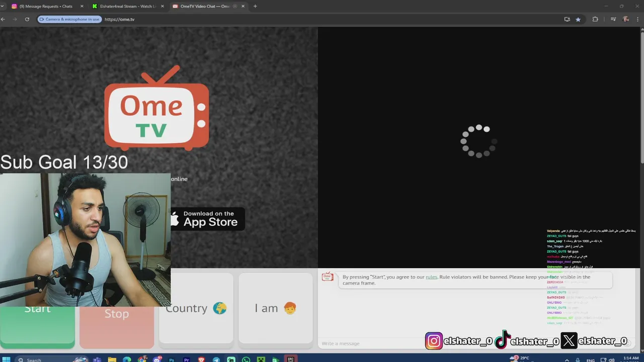Close the OmeTV Video Chat tab

(x=243, y=6)
